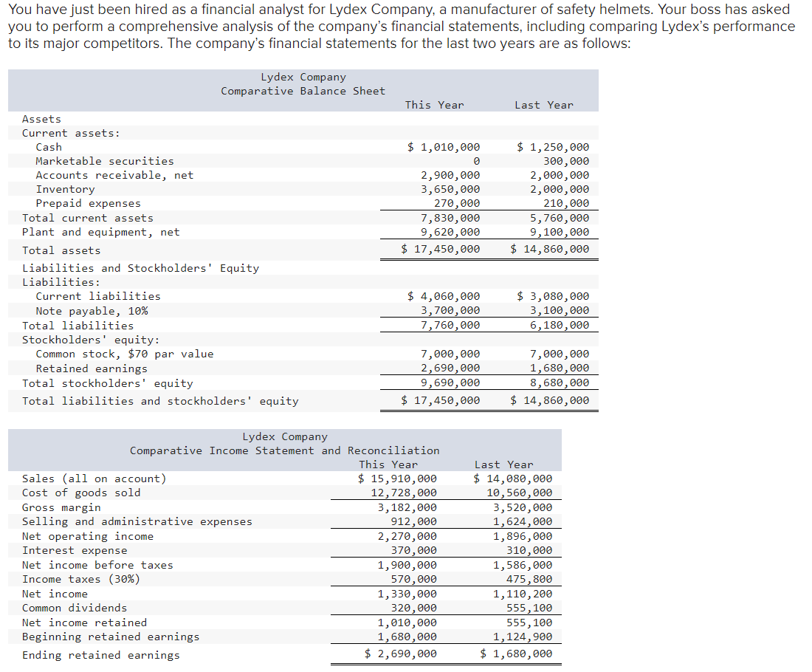Screen dimensions: 812x672
Task: Select the This Year column header
Action: pos(434,105)
